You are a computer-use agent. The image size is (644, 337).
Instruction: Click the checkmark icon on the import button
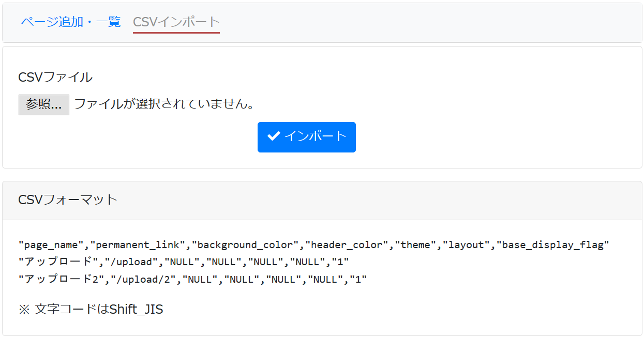coord(273,136)
